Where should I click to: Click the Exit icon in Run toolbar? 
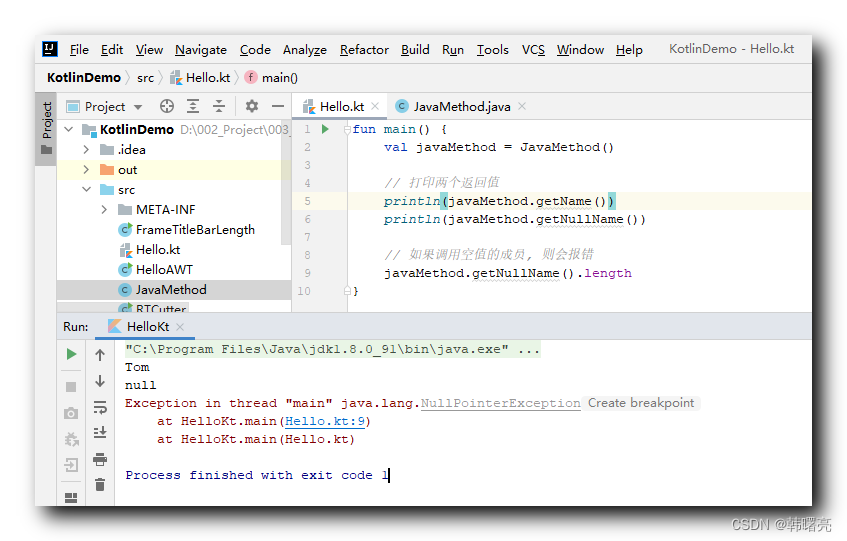click(71, 465)
